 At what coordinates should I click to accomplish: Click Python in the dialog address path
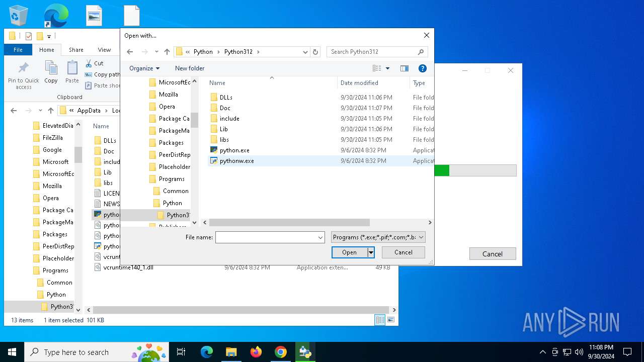(x=203, y=52)
